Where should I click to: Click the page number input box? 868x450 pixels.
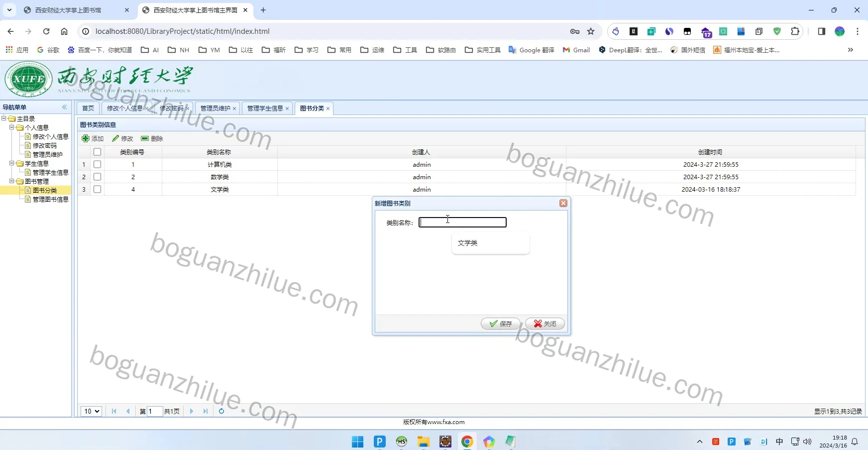point(155,411)
